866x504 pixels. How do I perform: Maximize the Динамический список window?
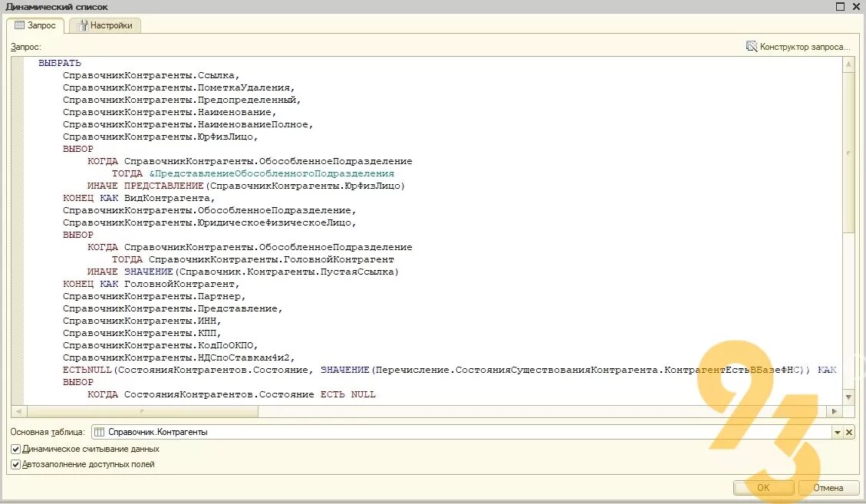(x=840, y=7)
